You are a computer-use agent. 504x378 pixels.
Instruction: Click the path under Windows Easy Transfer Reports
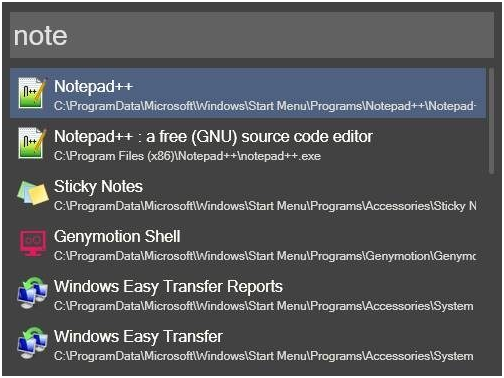pos(264,306)
